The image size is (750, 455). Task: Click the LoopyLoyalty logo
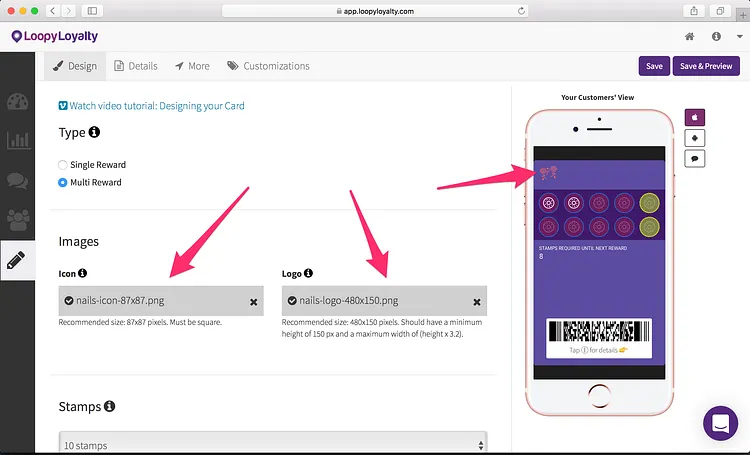coord(55,36)
